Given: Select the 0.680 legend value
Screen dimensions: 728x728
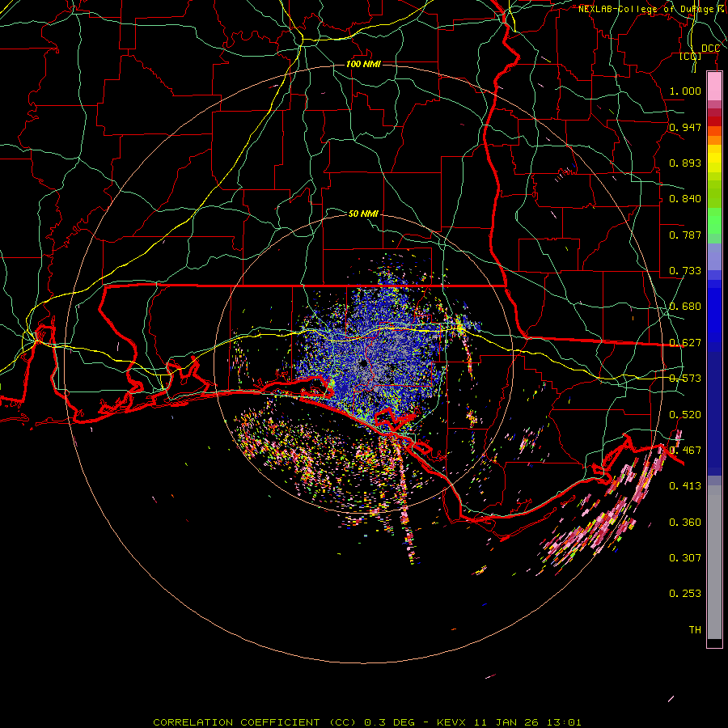Looking at the screenshot, I should click(x=685, y=307).
